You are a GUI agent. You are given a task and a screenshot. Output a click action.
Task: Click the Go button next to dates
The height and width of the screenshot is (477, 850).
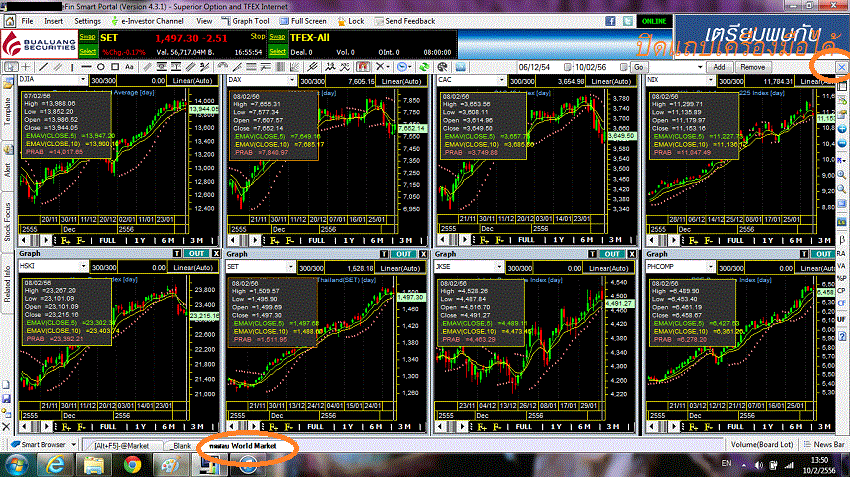(x=639, y=67)
